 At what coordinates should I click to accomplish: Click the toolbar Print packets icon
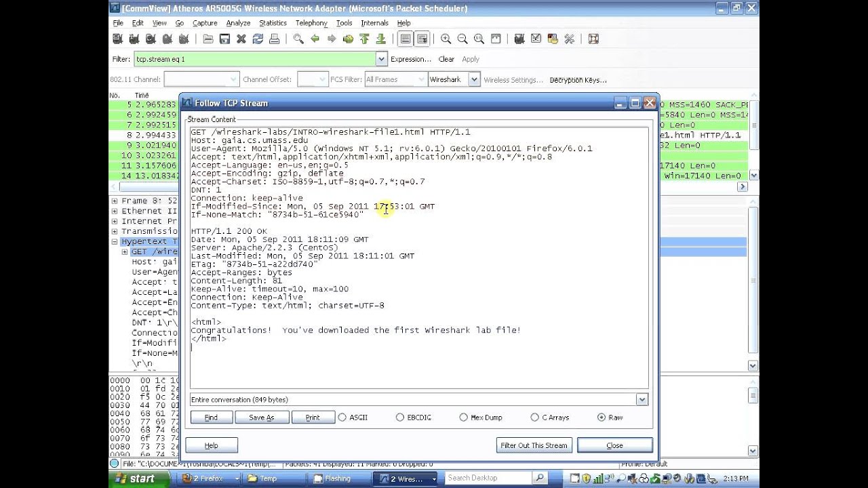(274, 39)
